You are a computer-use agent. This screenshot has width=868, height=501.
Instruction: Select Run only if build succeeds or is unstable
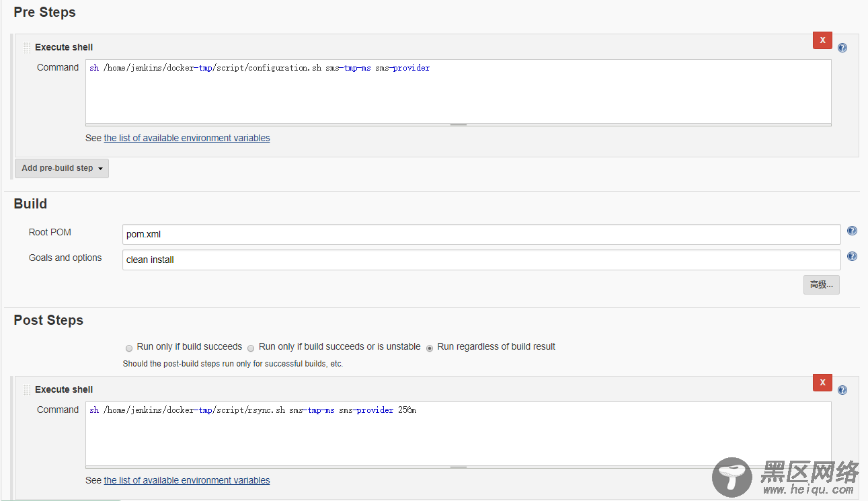point(251,348)
